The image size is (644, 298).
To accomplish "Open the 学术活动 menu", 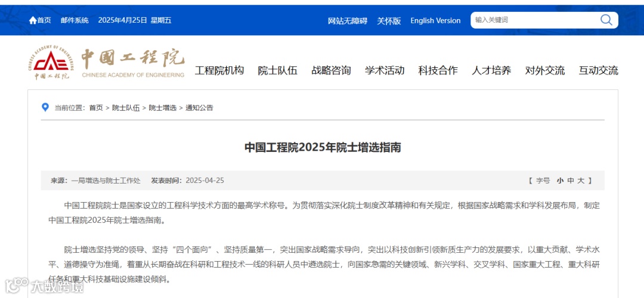I will click(x=385, y=70).
